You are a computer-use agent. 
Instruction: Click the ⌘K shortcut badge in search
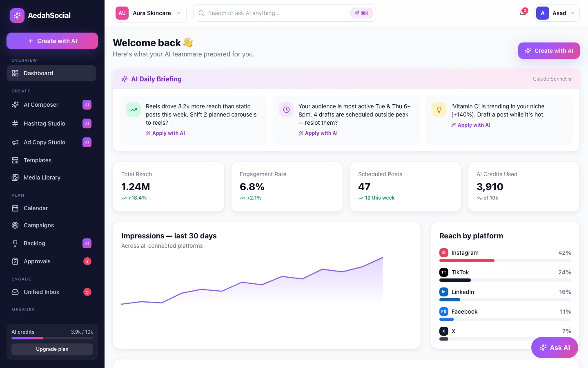(362, 13)
